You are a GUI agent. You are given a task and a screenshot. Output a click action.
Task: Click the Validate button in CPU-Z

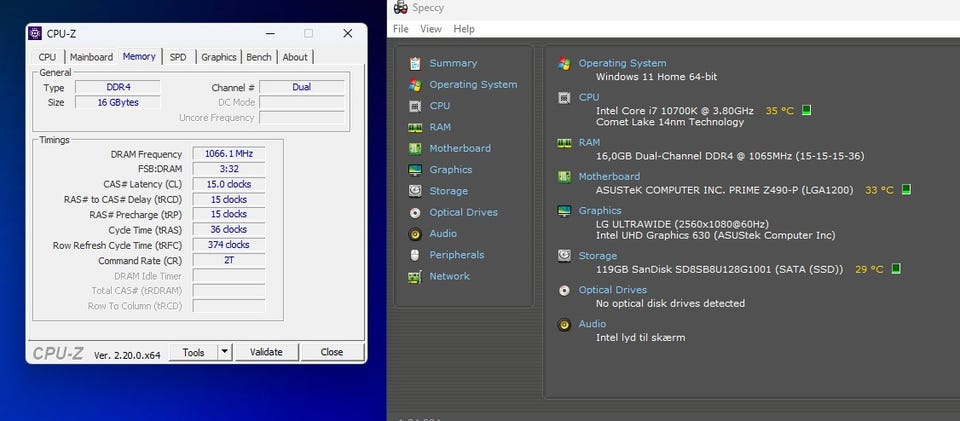tap(266, 352)
